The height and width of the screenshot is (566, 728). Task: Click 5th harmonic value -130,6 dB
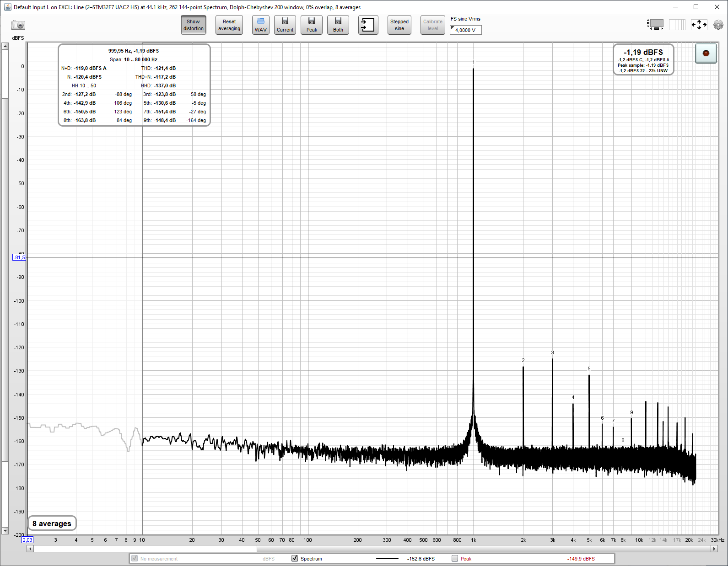tap(165, 103)
